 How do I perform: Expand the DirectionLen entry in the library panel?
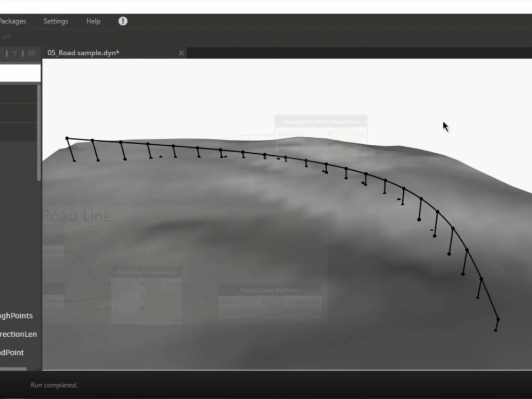pos(18,334)
